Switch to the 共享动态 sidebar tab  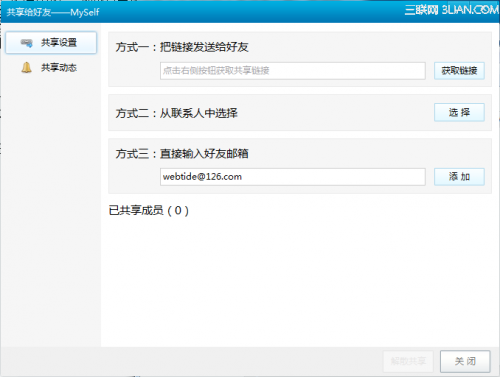(51, 68)
